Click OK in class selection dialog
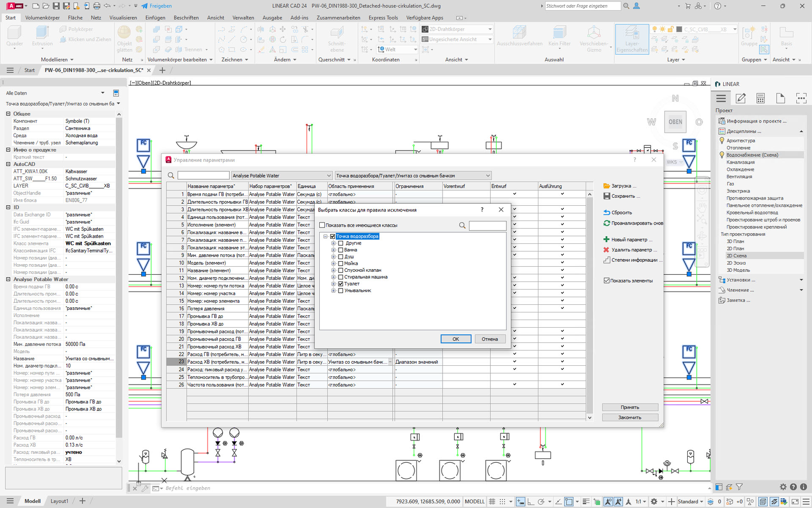This screenshot has width=812, height=508. point(455,339)
